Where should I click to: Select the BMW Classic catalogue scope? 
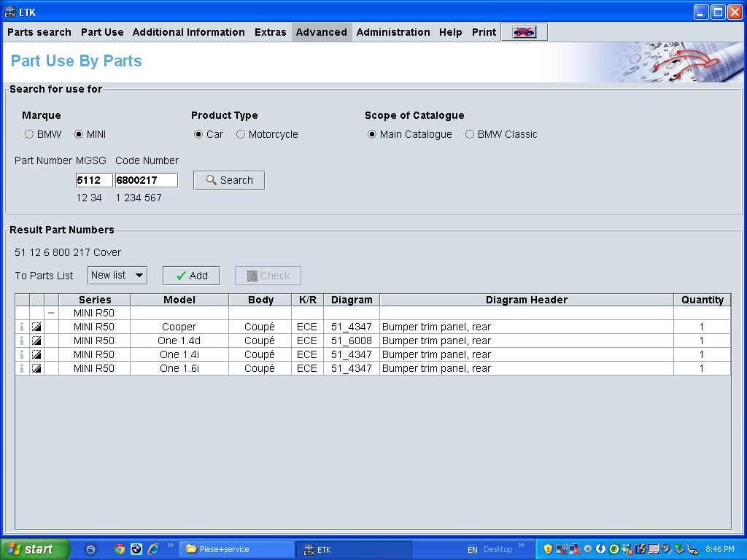click(470, 134)
